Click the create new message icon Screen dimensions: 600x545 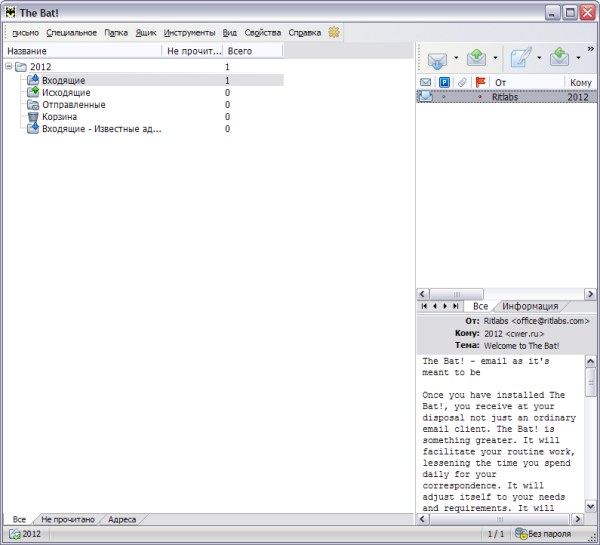pyautogui.click(x=520, y=59)
